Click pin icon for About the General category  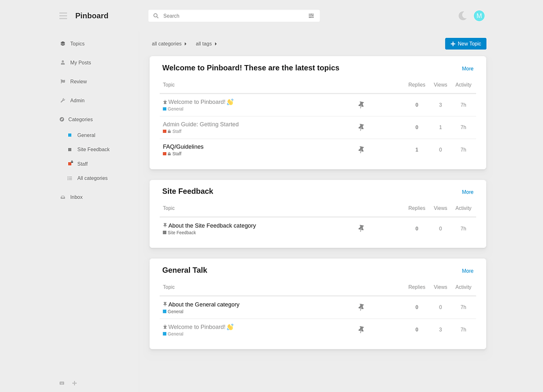pos(361,307)
